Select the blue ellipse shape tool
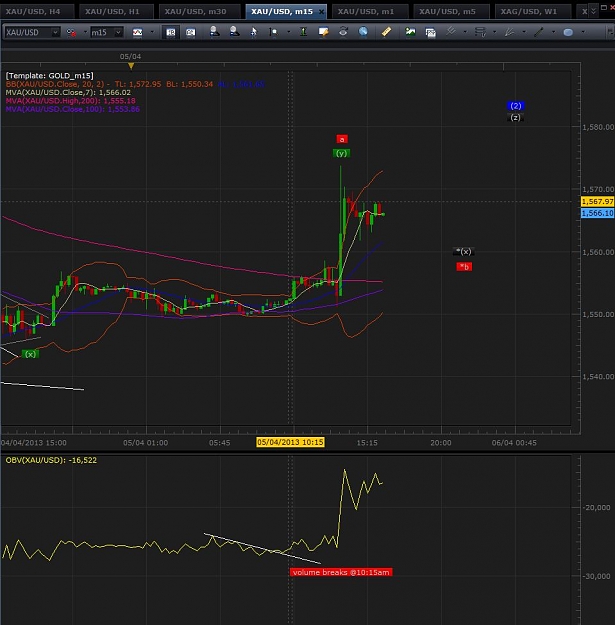This screenshot has height=625, width=615. [568, 32]
